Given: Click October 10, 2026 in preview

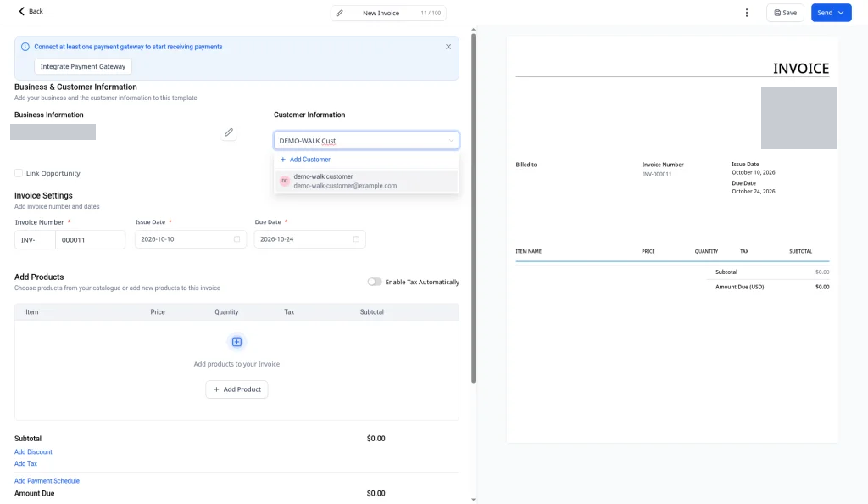Looking at the screenshot, I should (754, 172).
